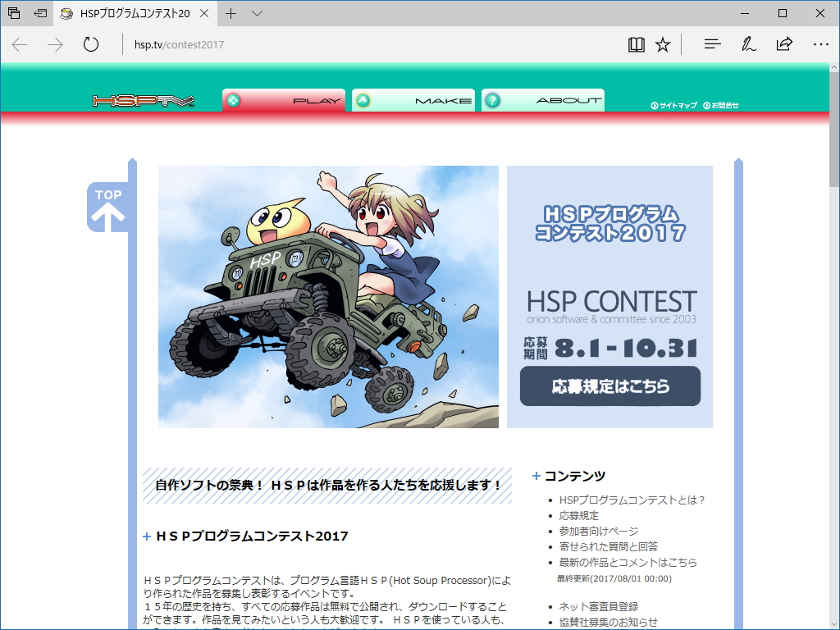Open a new tab with the plus icon
Viewport: 840px width, 630px height.
pyautogui.click(x=229, y=13)
